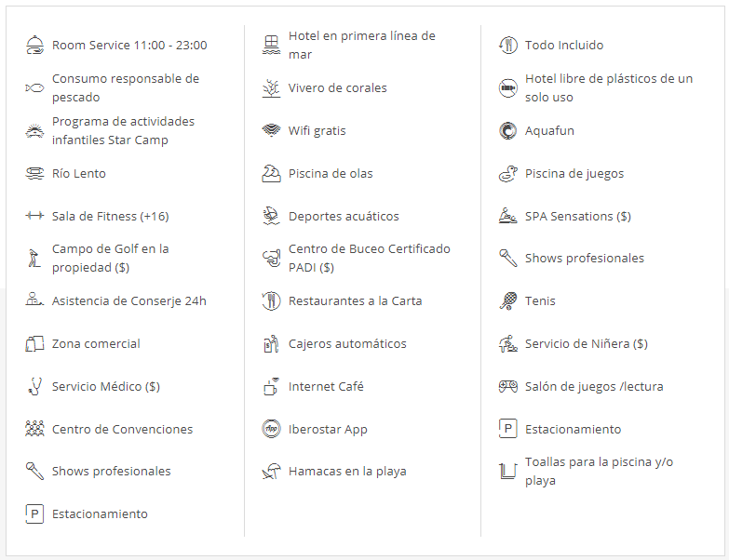Image resolution: width=729 pixels, height=560 pixels.
Task: Click the SPA Sensations ($) text
Action: click(577, 216)
